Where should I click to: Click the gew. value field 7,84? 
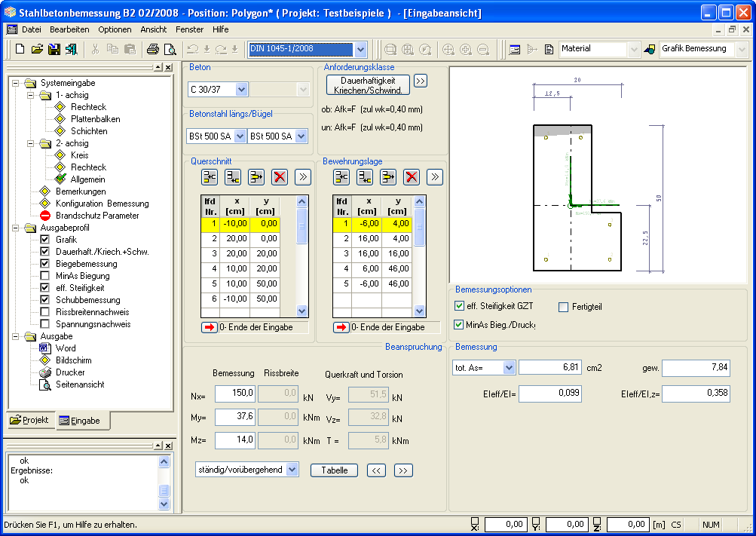click(696, 368)
